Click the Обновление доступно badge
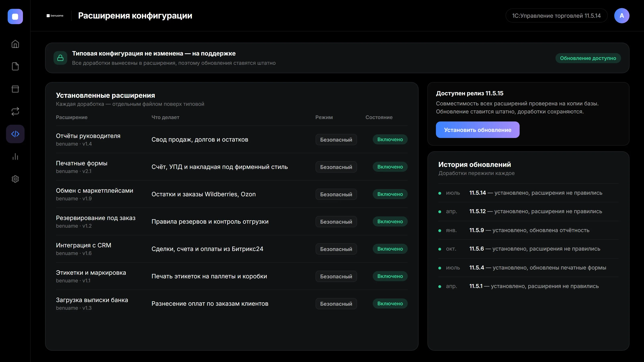The image size is (644, 362). [x=588, y=58]
